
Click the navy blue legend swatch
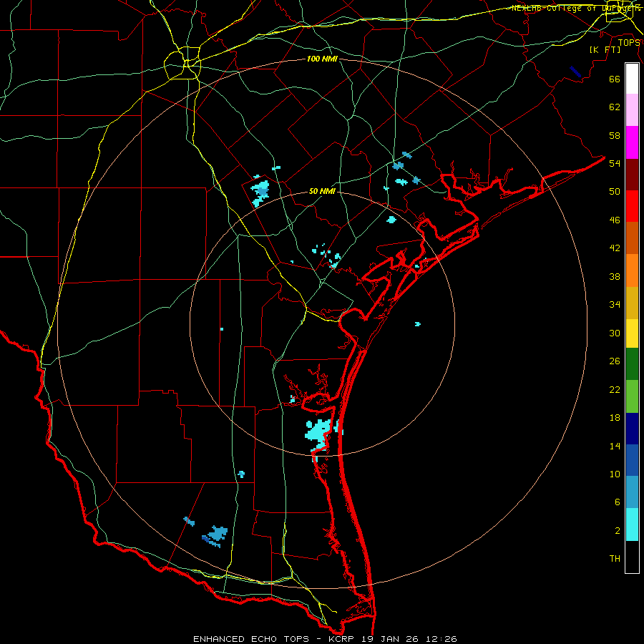tap(632, 429)
